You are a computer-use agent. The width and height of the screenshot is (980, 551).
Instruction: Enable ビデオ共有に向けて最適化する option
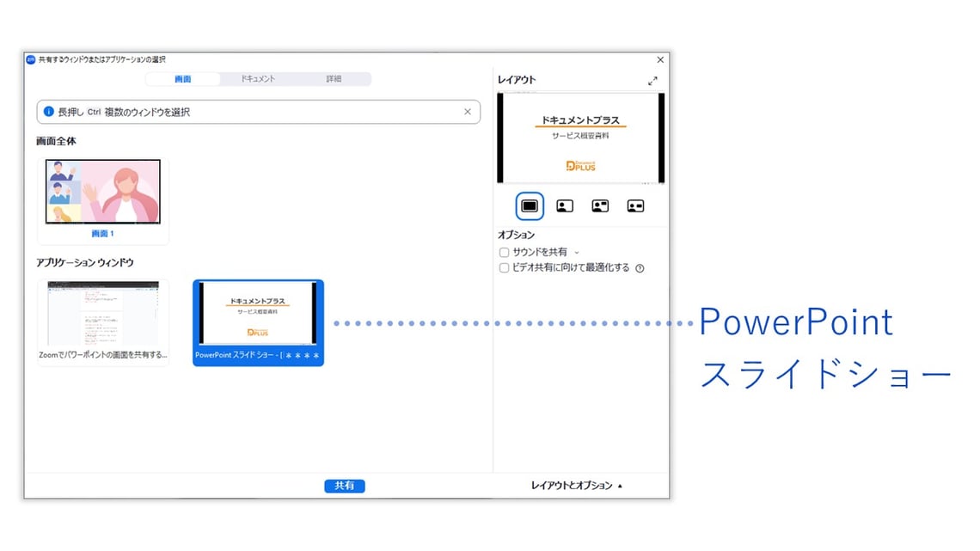click(504, 267)
